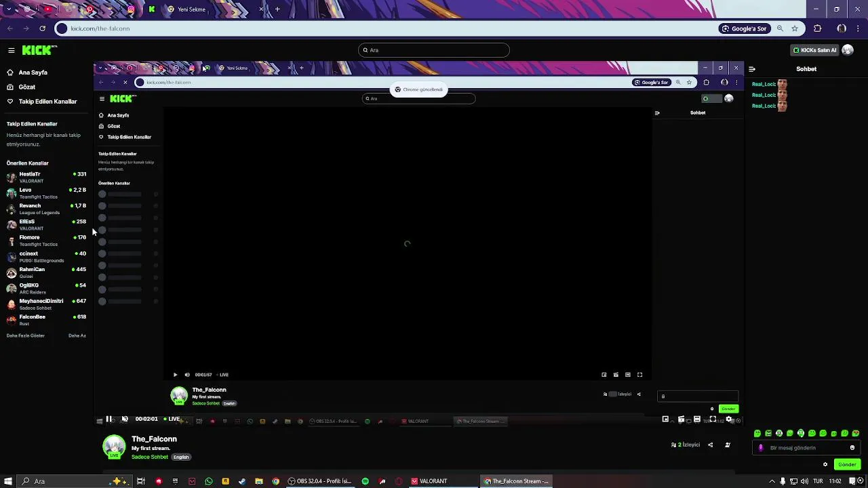Screen dimensions: 868x488
Task: Collapse the Kick sidebar hamburger menu
Action: pos(11,50)
